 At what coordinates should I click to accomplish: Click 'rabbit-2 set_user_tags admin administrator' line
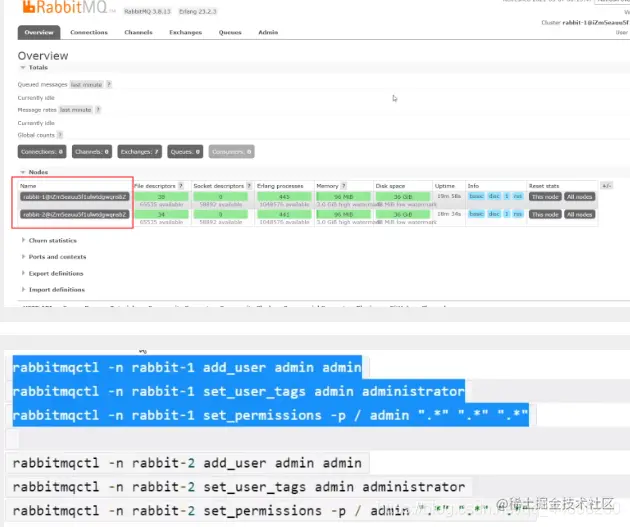coord(239,487)
